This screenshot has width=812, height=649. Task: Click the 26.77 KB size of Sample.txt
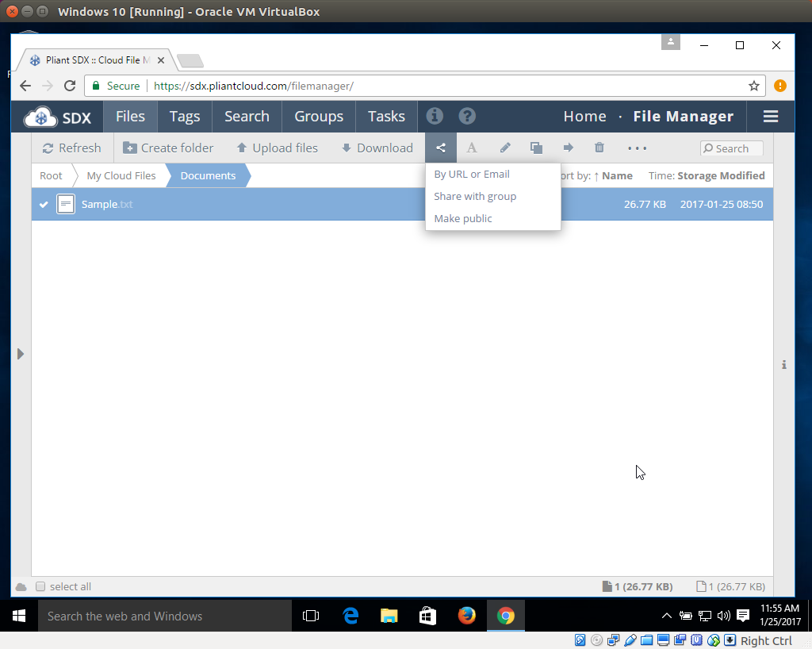645,204
